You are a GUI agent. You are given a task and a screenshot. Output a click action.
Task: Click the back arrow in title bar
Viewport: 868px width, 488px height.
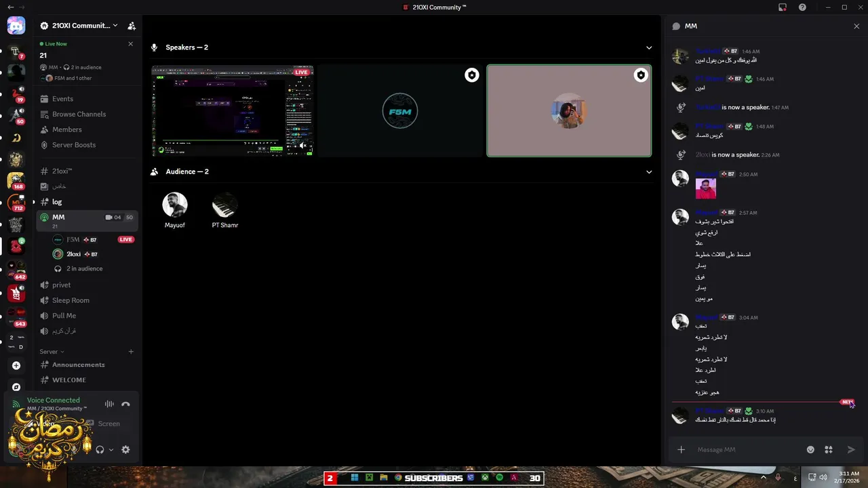(x=10, y=7)
